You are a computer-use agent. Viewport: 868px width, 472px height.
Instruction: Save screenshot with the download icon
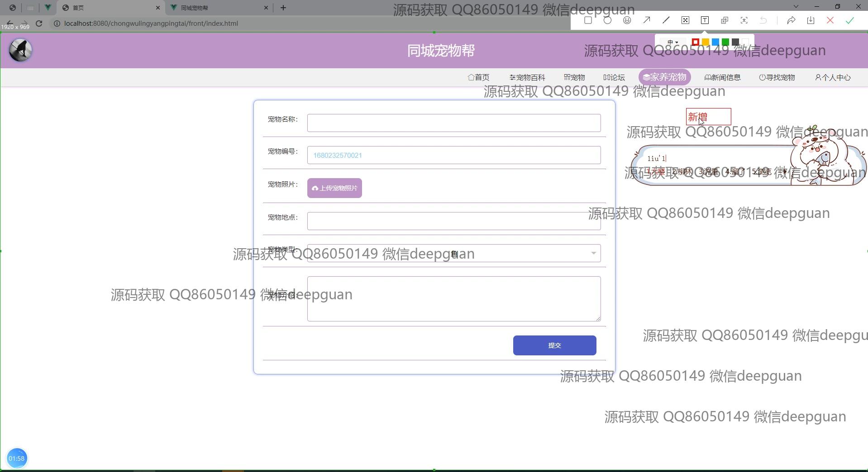pyautogui.click(x=811, y=20)
